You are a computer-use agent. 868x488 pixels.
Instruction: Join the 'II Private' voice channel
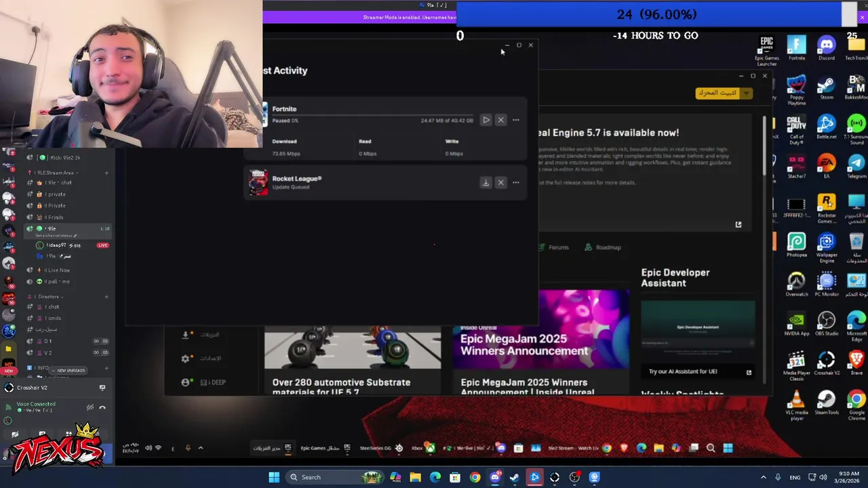[54, 205]
